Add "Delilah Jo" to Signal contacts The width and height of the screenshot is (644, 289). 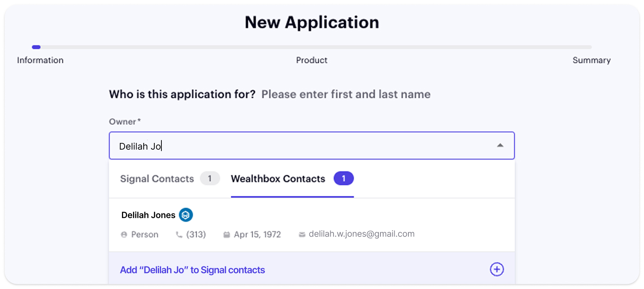pyautogui.click(x=193, y=270)
